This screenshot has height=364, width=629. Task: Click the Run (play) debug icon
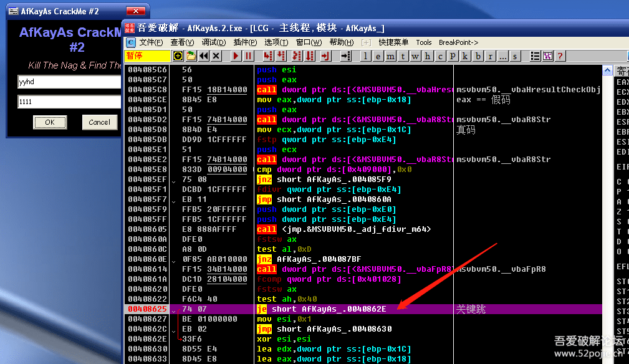(235, 56)
